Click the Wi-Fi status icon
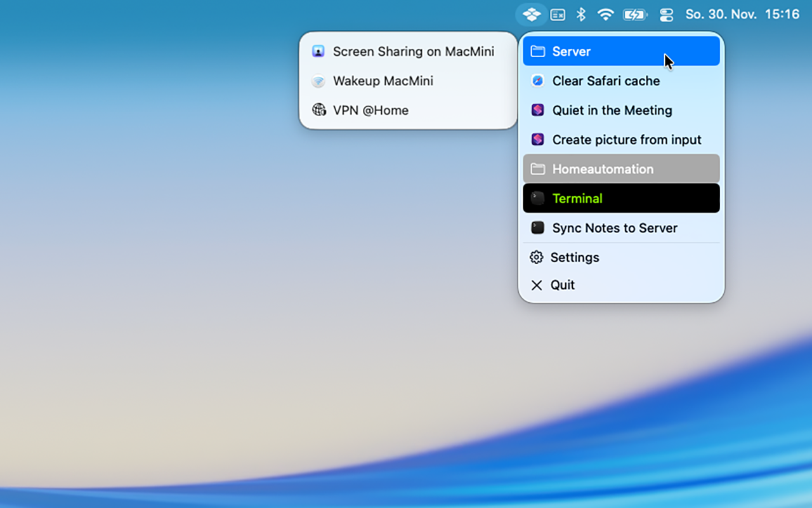 coord(606,14)
